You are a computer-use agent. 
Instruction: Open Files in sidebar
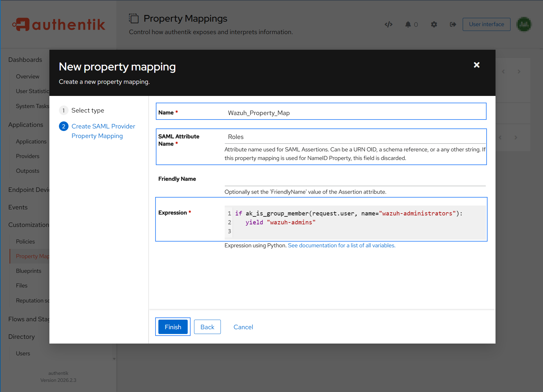click(22, 286)
